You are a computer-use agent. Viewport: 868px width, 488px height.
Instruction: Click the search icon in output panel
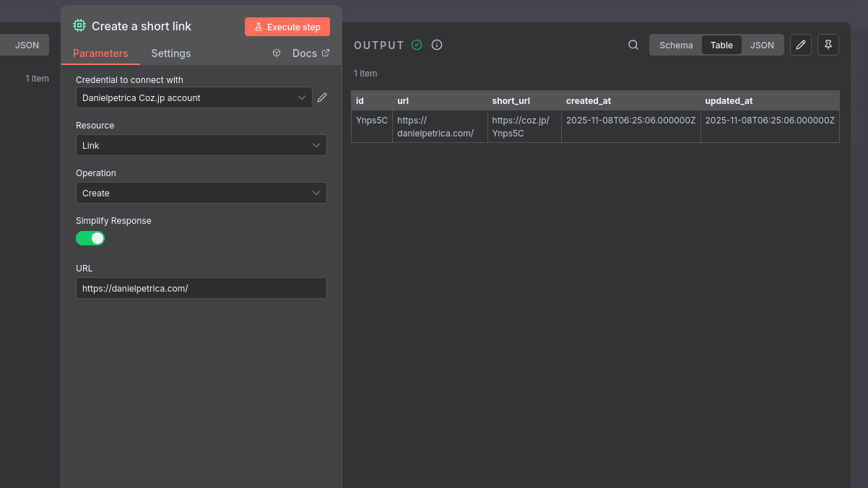point(633,45)
